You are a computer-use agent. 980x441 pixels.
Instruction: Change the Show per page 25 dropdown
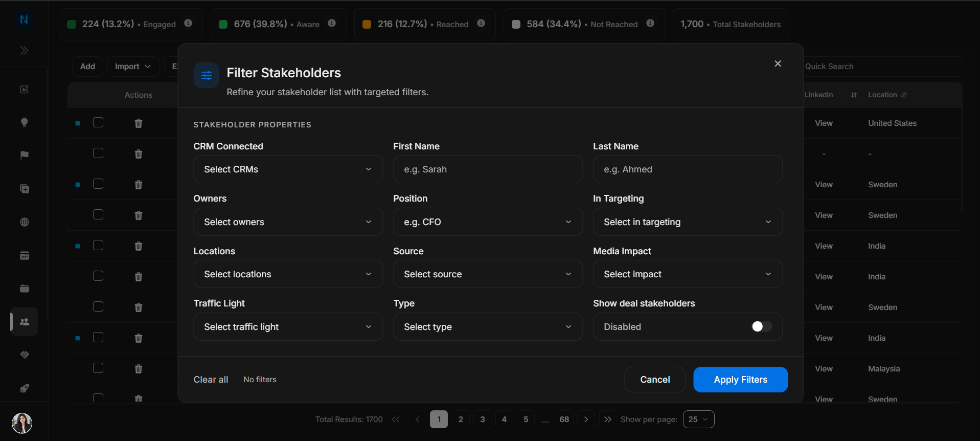click(x=698, y=420)
